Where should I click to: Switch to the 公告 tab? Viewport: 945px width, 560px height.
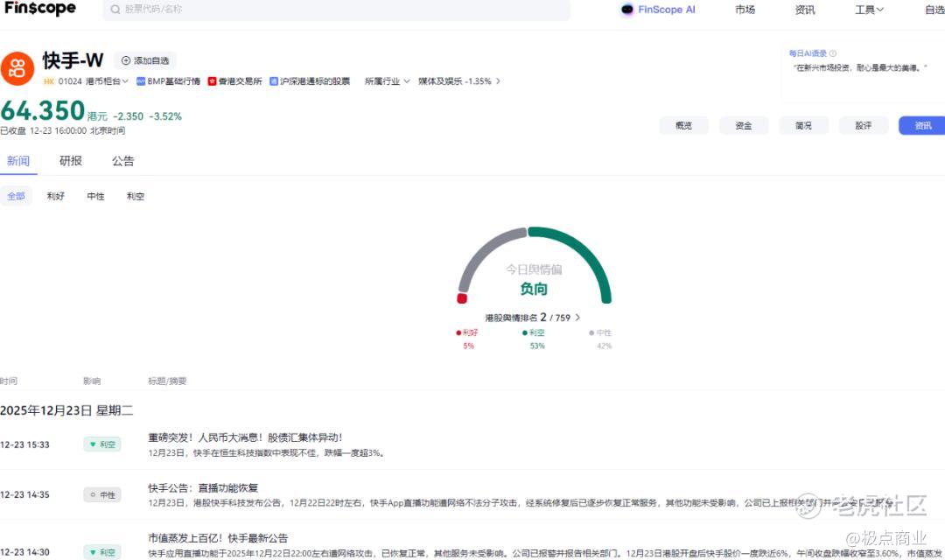coord(123,161)
